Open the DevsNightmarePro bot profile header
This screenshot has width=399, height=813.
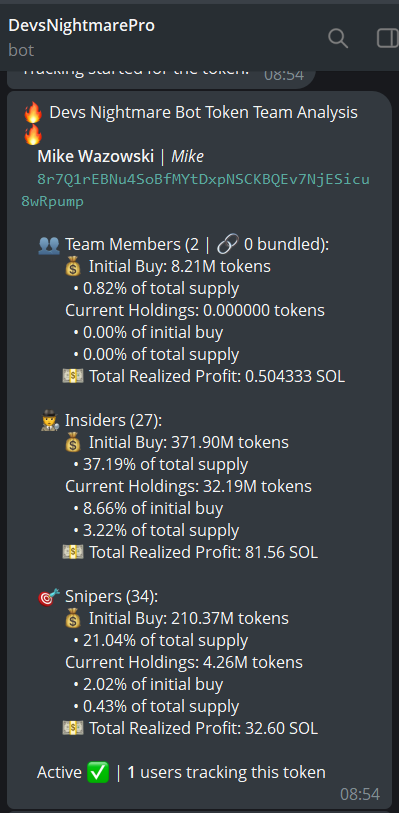point(81,36)
